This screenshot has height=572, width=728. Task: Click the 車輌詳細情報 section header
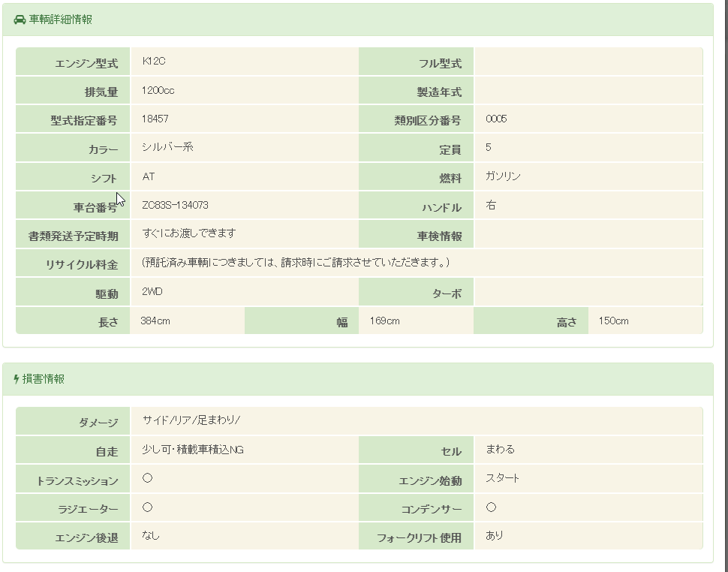coord(60,20)
